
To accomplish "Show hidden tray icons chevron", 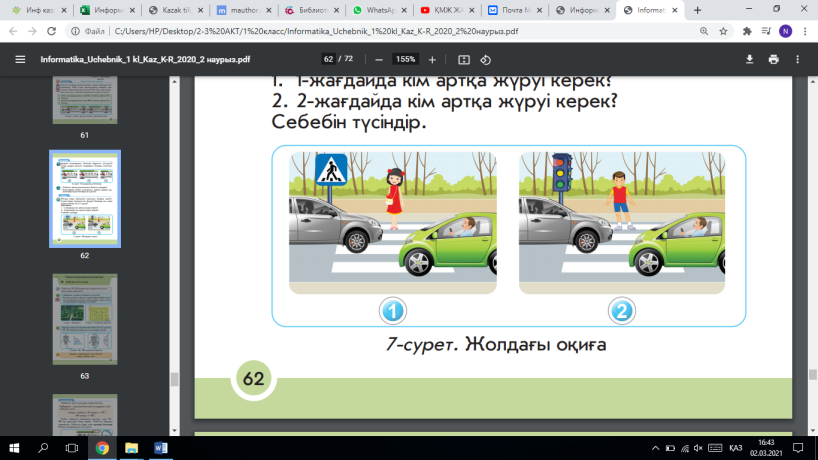I will coord(656,448).
